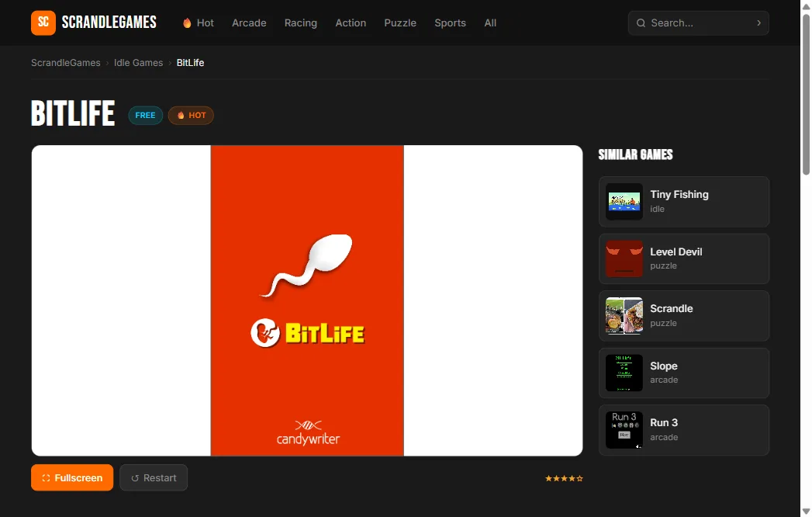Open the Level Devil title
This screenshot has width=812, height=517.
coord(676,252)
